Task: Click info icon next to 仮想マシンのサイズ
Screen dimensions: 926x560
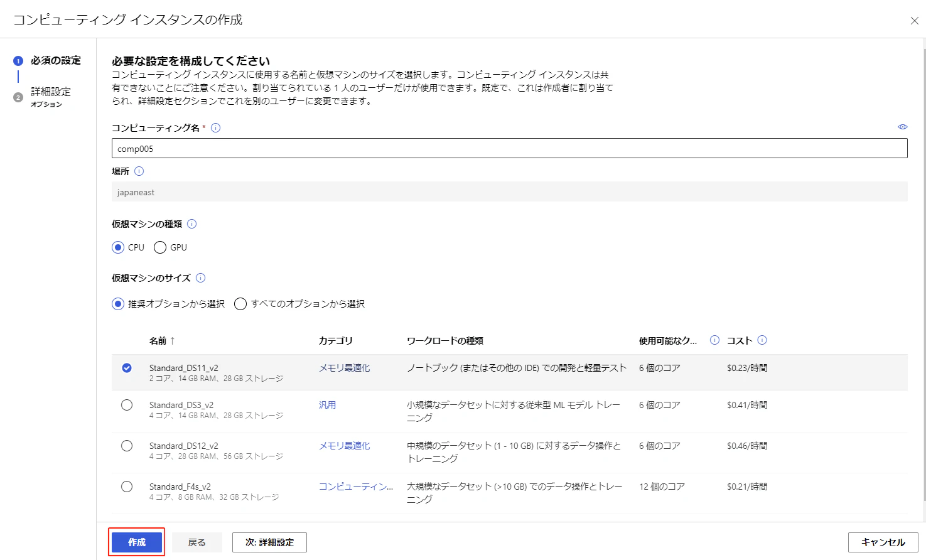Action: pos(201,277)
